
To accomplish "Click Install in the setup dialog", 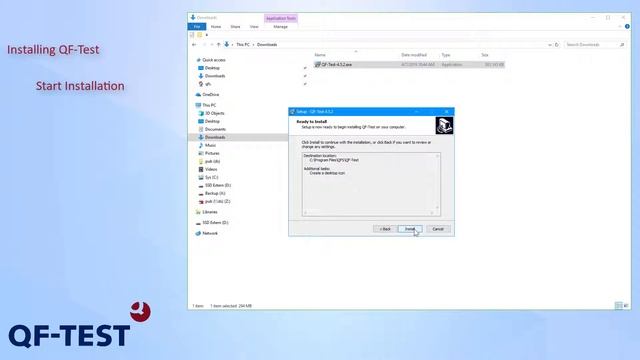I will (x=410, y=229).
